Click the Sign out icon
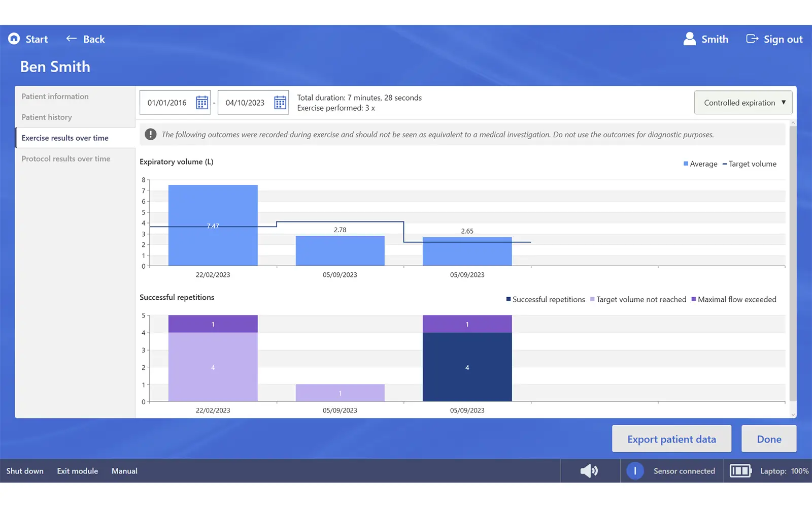Viewport: 812px width, 508px height. click(x=752, y=39)
